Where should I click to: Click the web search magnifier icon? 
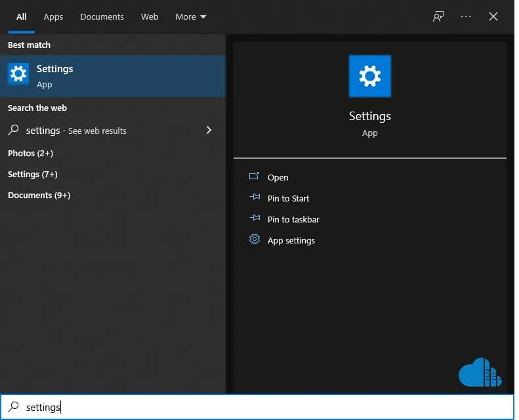tap(13, 130)
